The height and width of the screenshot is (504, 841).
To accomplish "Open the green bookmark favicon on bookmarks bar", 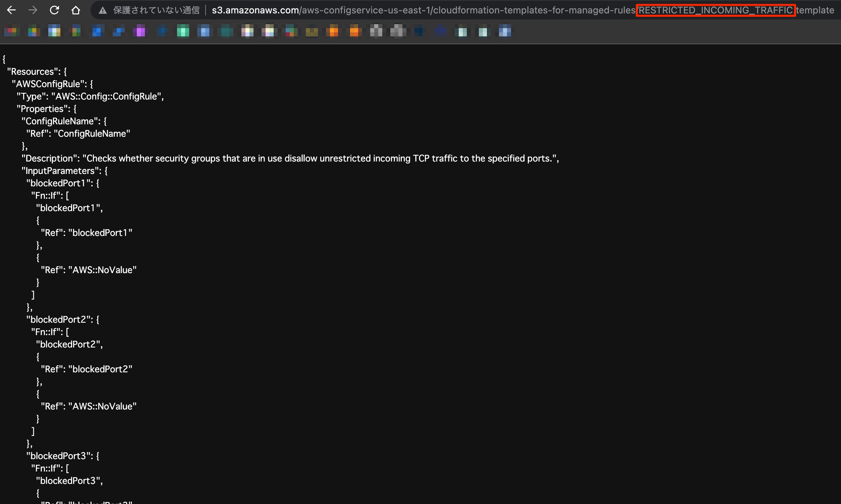I will click(x=183, y=31).
